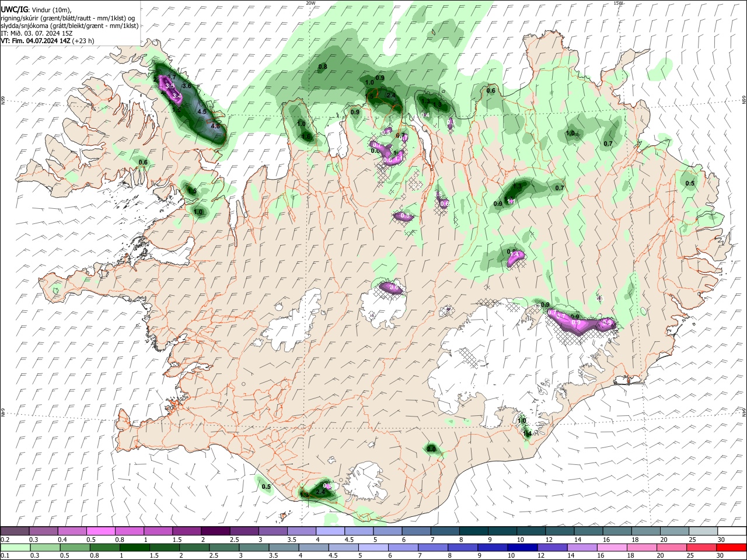
Task: Select the bright red swatch labeled 30 in bottom row
Action: tap(731, 547)
